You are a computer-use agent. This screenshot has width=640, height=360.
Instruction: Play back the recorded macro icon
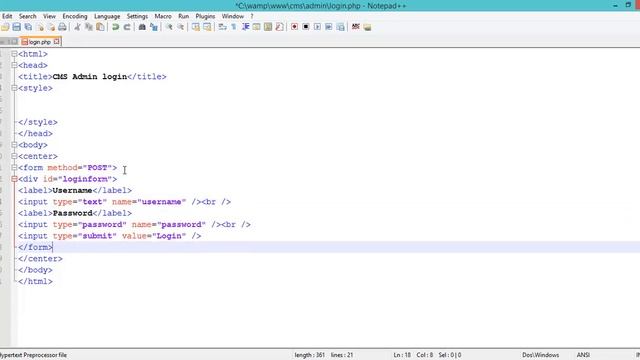point(317,27)
